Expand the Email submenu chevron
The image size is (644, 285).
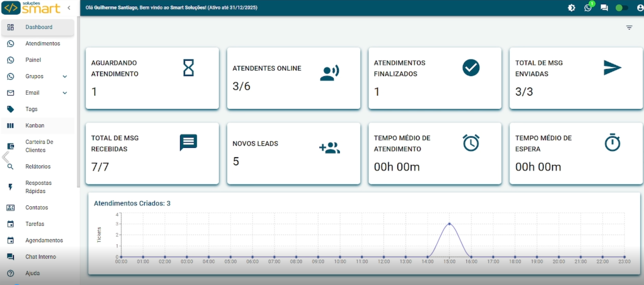[x=65, y=93]
